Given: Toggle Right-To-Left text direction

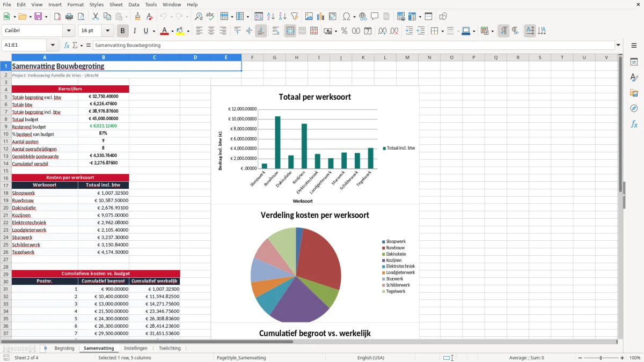Looking at the screenshot, I should [x=515, y=31].
